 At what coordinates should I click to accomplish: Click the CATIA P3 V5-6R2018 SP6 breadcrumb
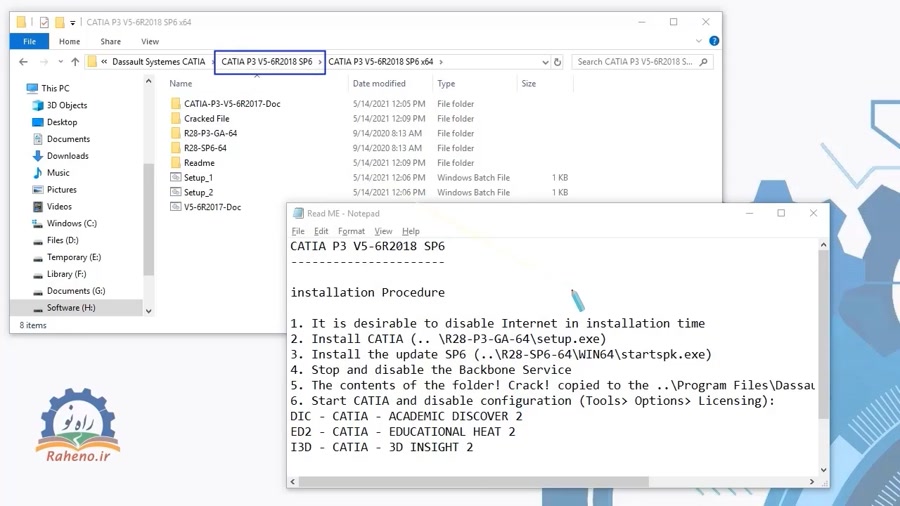click(267, 62)
